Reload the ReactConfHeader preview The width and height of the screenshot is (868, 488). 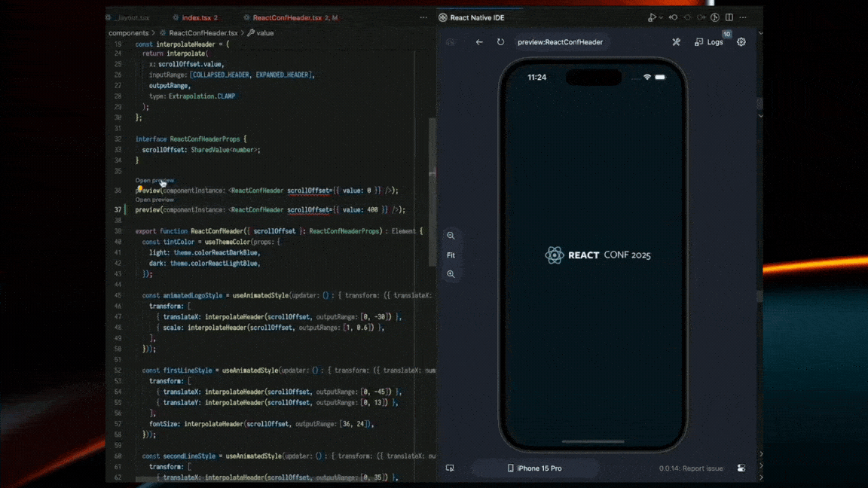click(x=500, y=42)
